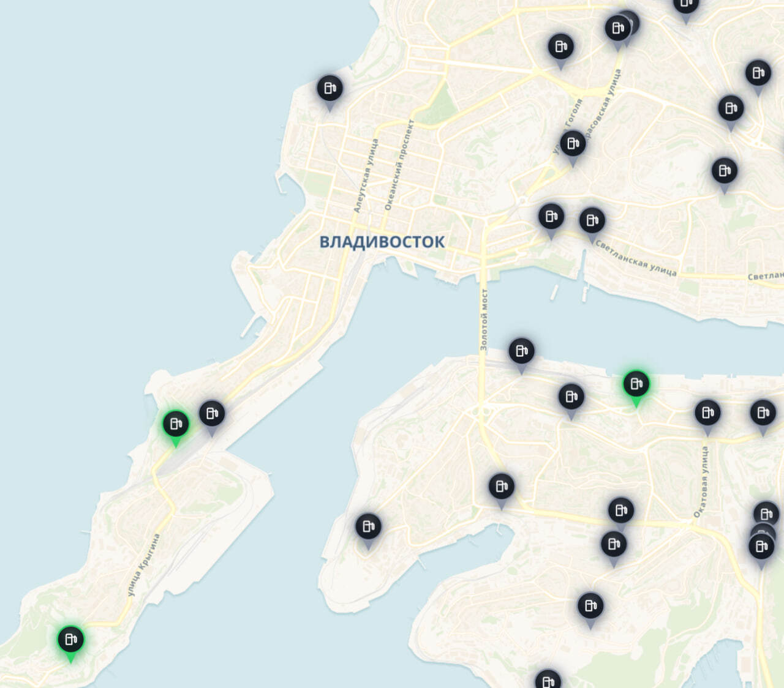
Task: Click the Океанский проспект street label
Action: (x=399, y=165)
